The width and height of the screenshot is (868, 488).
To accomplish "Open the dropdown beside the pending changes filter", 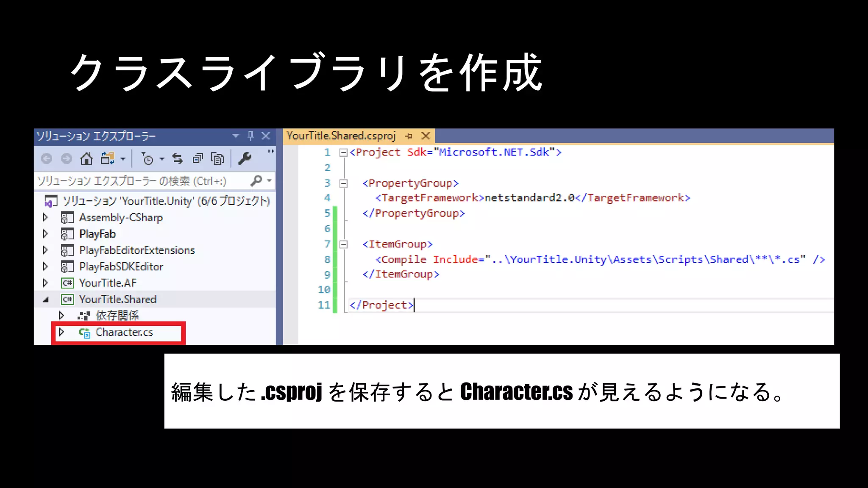I will coord(162,159).
